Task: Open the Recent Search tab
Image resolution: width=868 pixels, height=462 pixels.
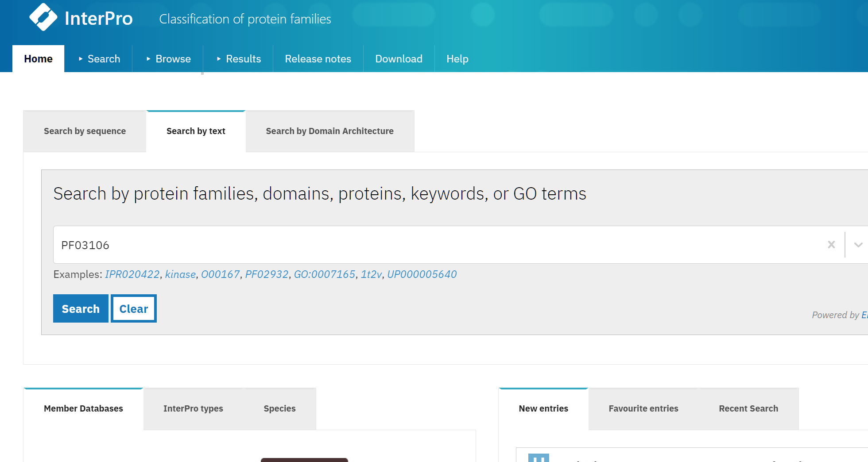Action: point(748,408)
